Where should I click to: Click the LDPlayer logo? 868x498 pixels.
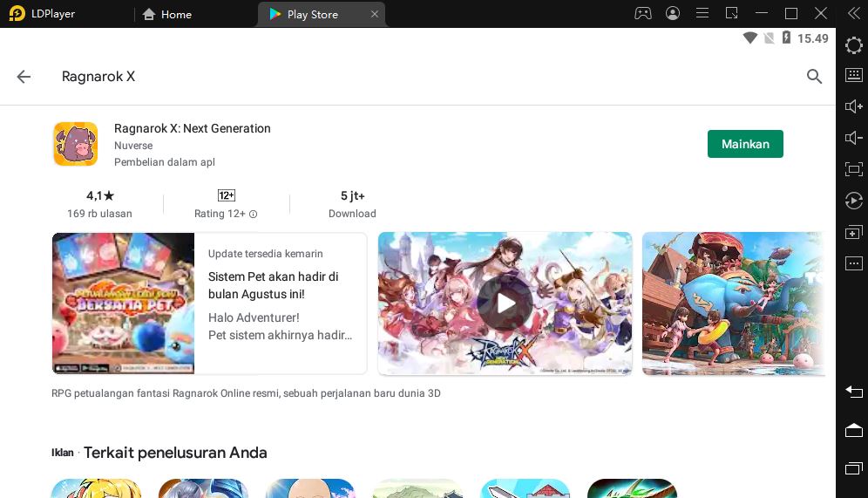[17, 13]
